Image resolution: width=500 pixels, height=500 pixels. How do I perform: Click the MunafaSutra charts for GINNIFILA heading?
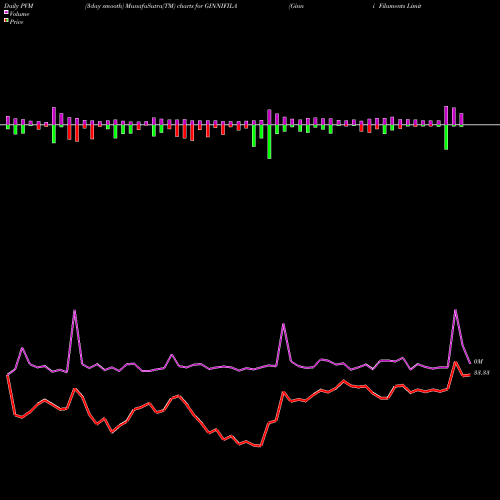[x=161, y=6]
